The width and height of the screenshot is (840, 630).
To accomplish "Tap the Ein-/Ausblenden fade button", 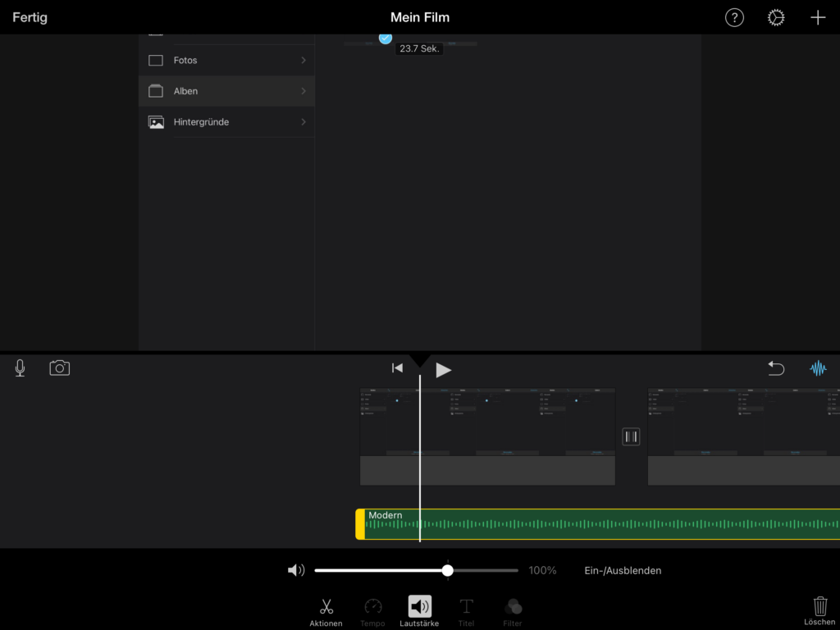I will coord(623,570).
